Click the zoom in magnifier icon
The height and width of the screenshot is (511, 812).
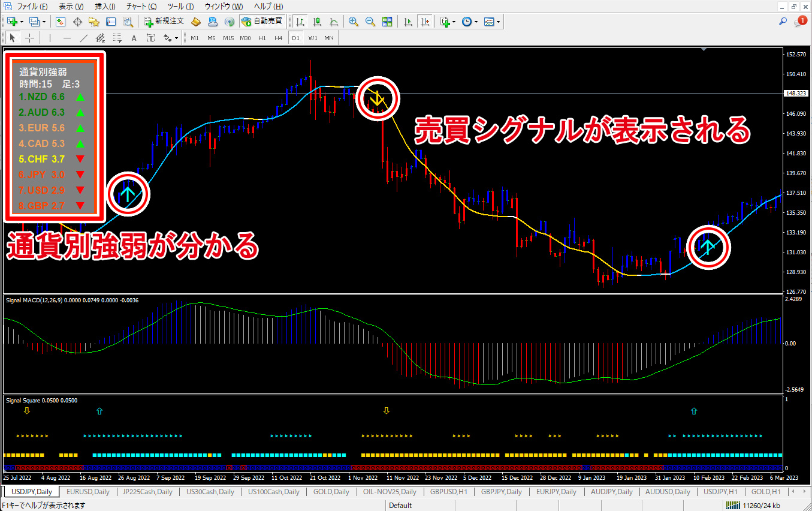pos(354,22)
